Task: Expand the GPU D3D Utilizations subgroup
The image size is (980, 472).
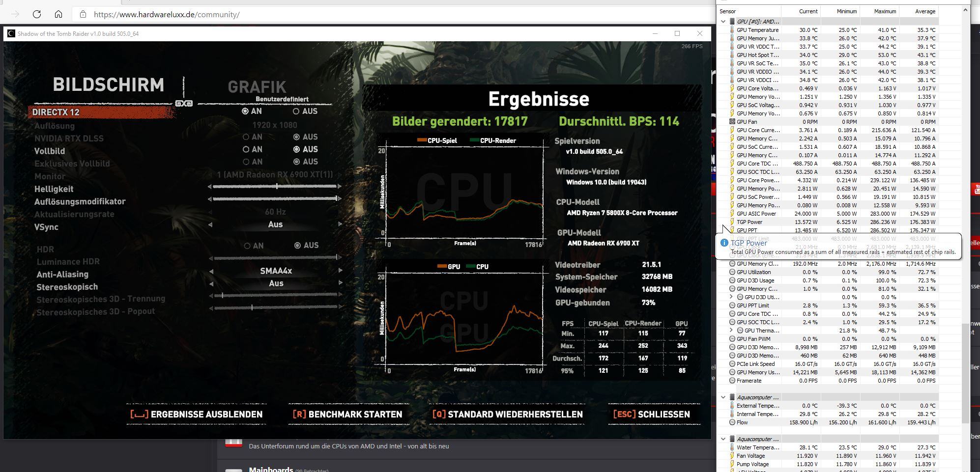Action: 731,297
